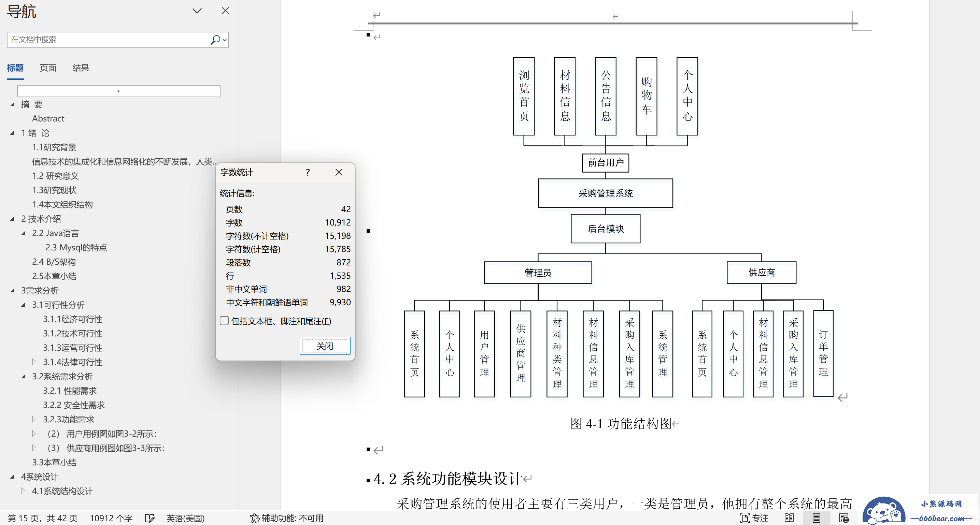The image size is (980, 525).
Task: Click the search document input field
Action: click(106, 40)
